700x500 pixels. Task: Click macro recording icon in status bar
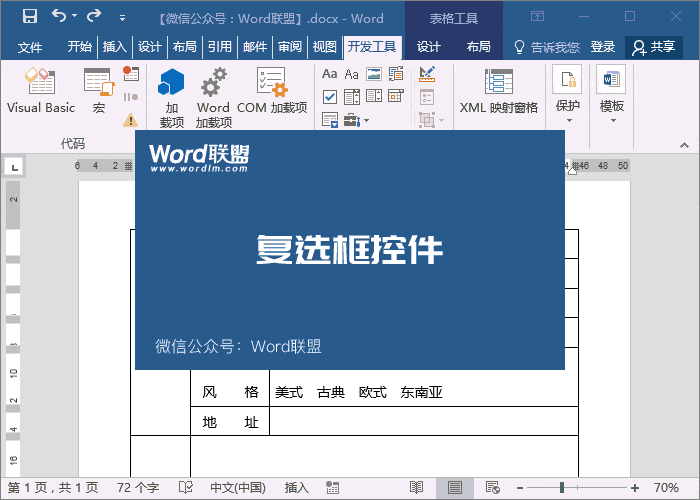[x=332, y=488]
